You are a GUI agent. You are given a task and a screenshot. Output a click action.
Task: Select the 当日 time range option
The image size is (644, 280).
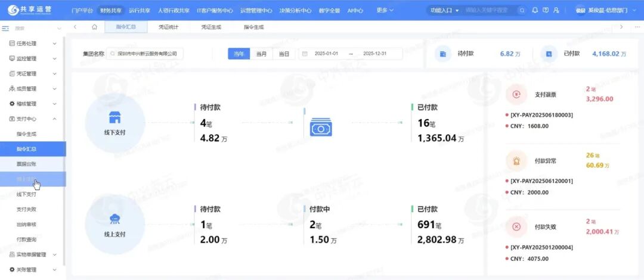284,54
